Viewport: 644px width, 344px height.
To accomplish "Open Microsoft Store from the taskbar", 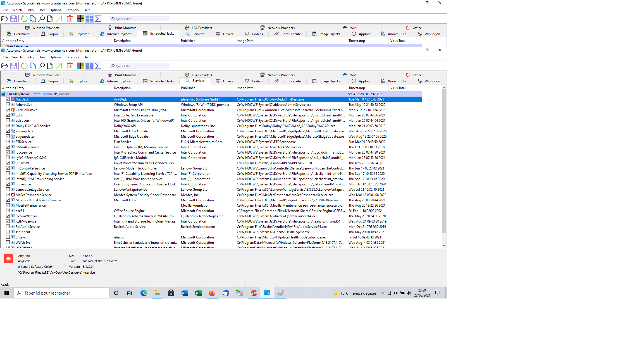I will click(x=171, y=293).
